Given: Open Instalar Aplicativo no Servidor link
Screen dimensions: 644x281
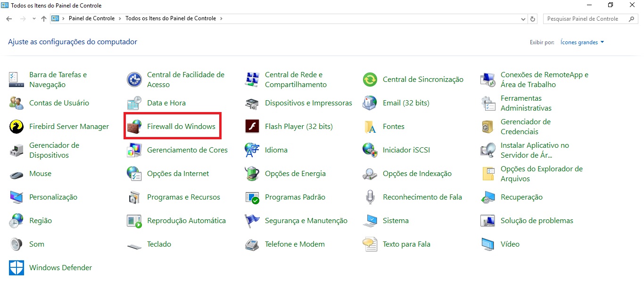Looking at the screenshot, I should coord(535,150).
